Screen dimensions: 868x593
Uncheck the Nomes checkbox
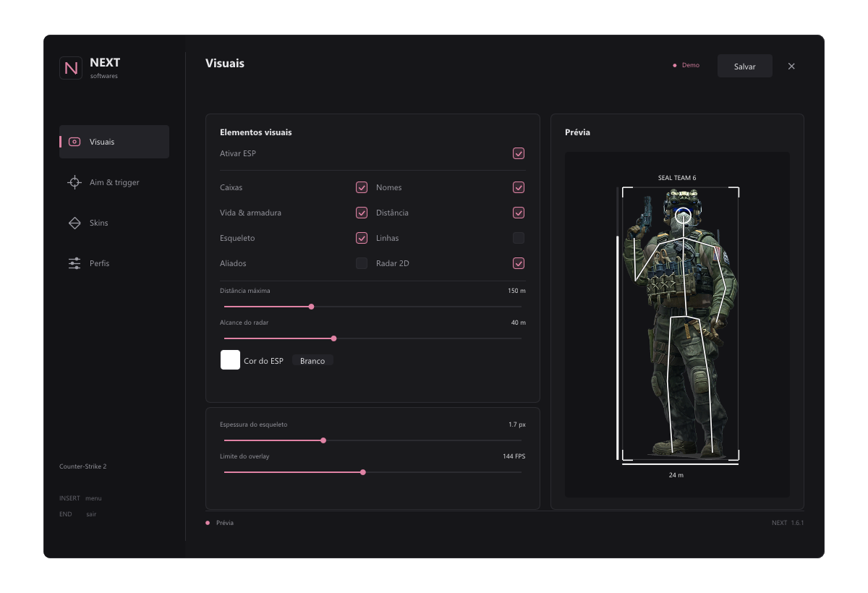519,187
